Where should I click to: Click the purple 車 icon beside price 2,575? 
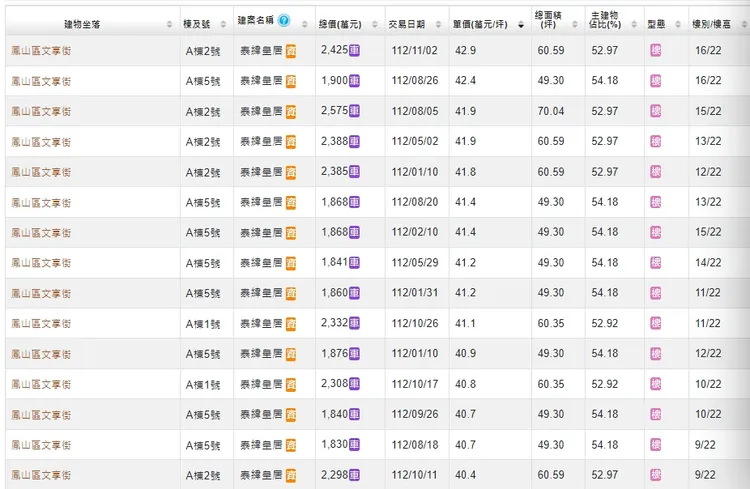[x=354, y=111]
